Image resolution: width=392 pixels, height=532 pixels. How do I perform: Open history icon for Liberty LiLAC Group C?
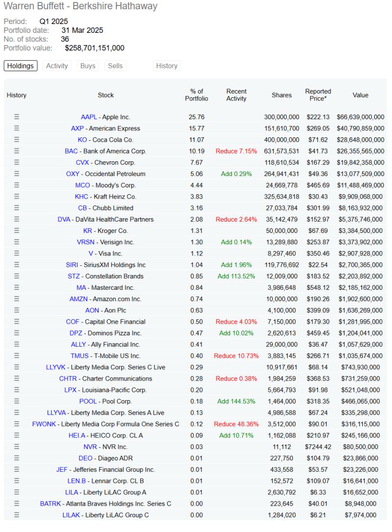(x=17, y=515)
